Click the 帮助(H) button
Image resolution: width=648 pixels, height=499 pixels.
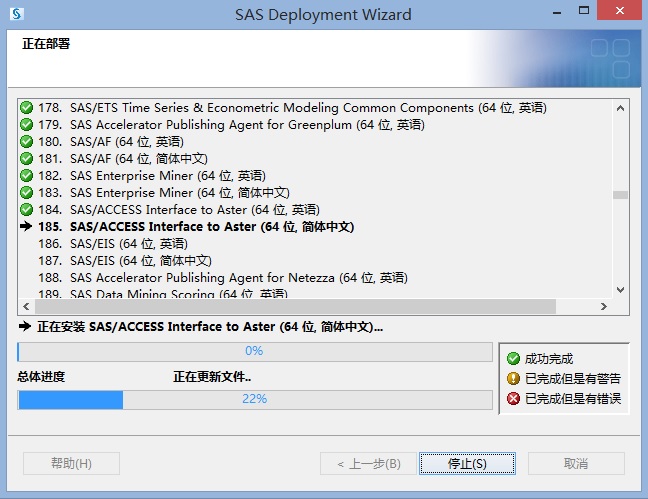click(71, 463)
